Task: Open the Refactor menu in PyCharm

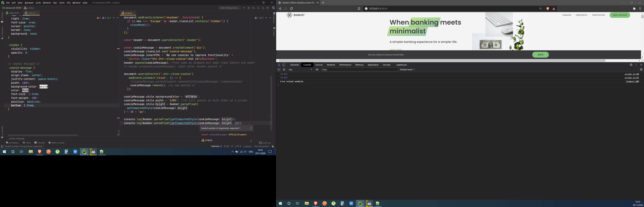Action: (47, 3)
